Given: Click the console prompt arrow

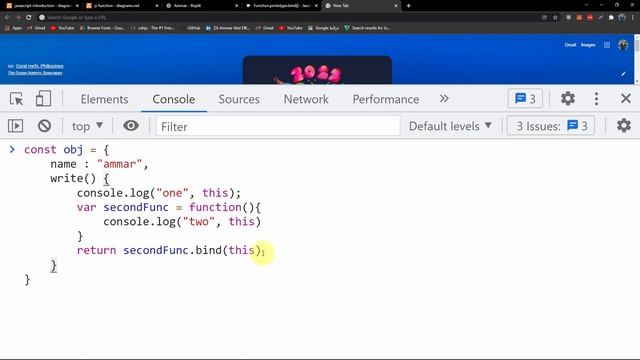Looking at the screenshot, I should pos(12,149).
